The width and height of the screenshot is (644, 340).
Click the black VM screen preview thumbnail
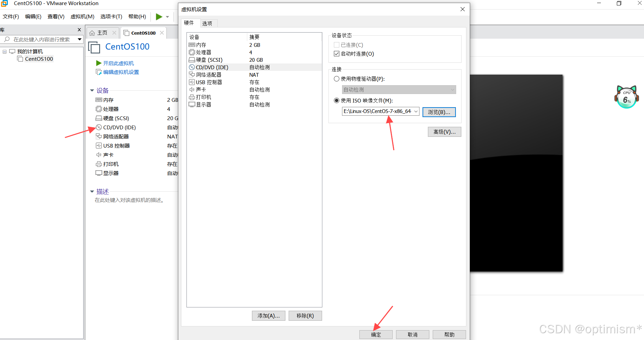pyautogui.click(x=516, y=173)
